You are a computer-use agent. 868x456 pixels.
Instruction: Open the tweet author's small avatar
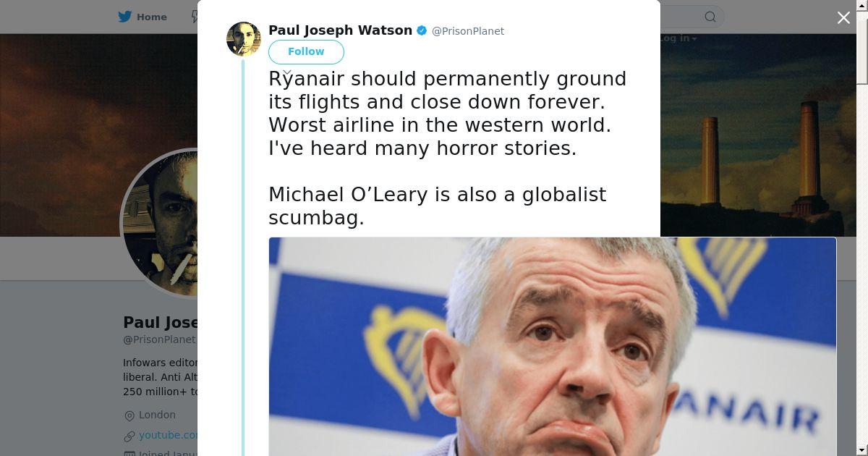[x=244, y=39]
